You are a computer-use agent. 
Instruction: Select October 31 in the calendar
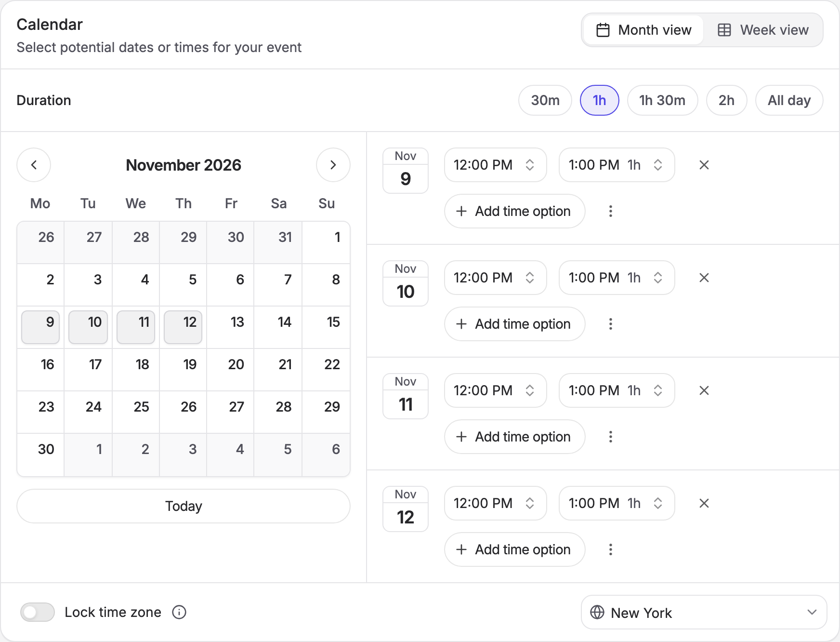pyautogui.click(x=278, y=242)
